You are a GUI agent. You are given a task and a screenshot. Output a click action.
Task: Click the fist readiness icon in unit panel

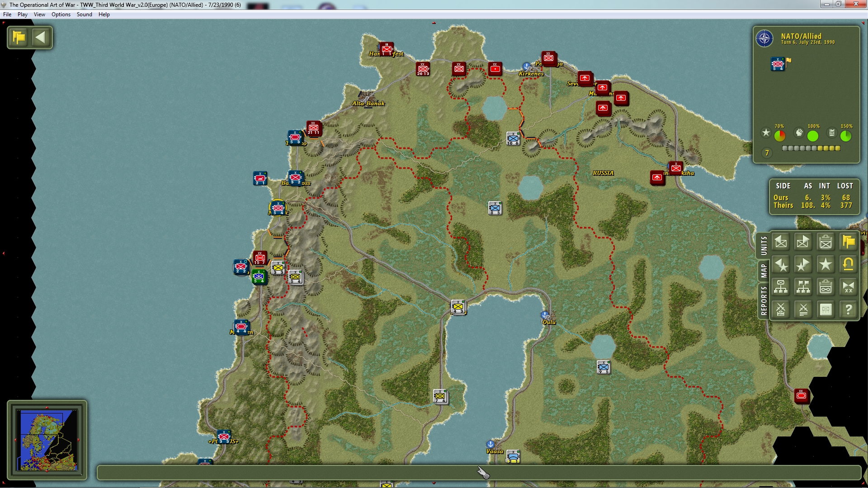click(x=799, y=132)
